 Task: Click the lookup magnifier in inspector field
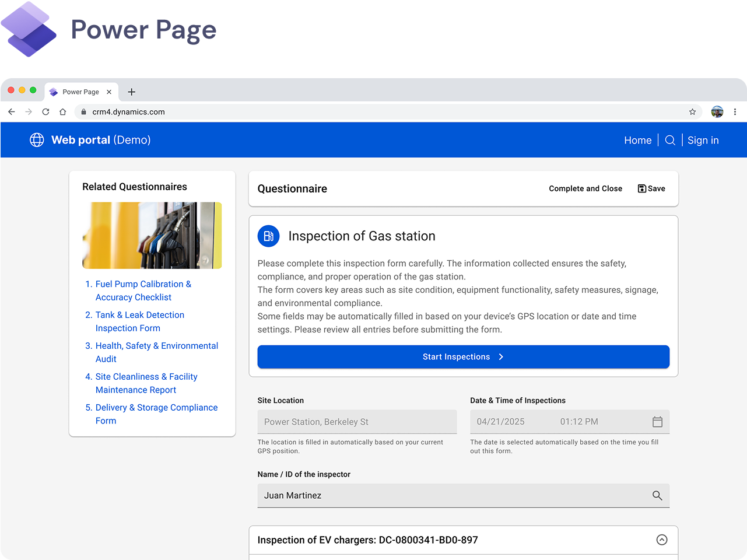tap(657, 495)
